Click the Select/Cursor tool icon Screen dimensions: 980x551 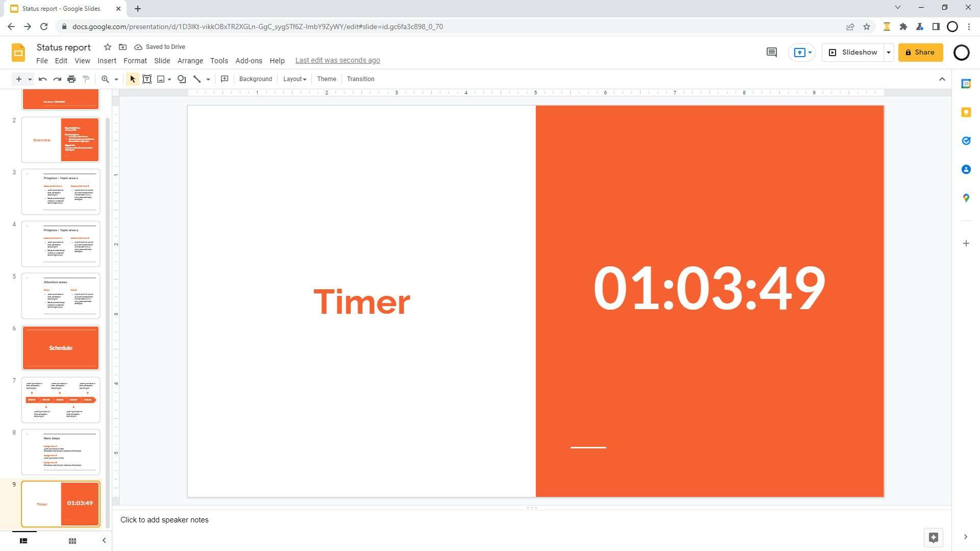point(132,79)
